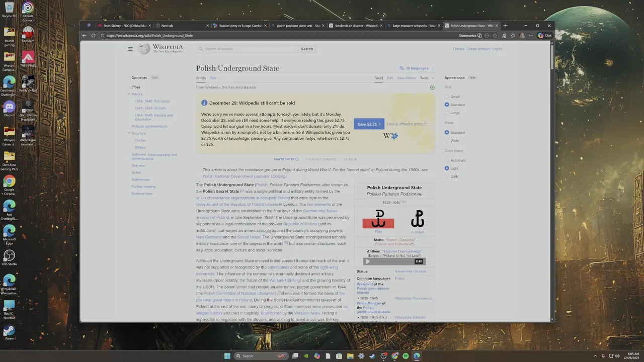Switch to the Talk tab
This screenshot has width=644, height=362.
[213, 78]
